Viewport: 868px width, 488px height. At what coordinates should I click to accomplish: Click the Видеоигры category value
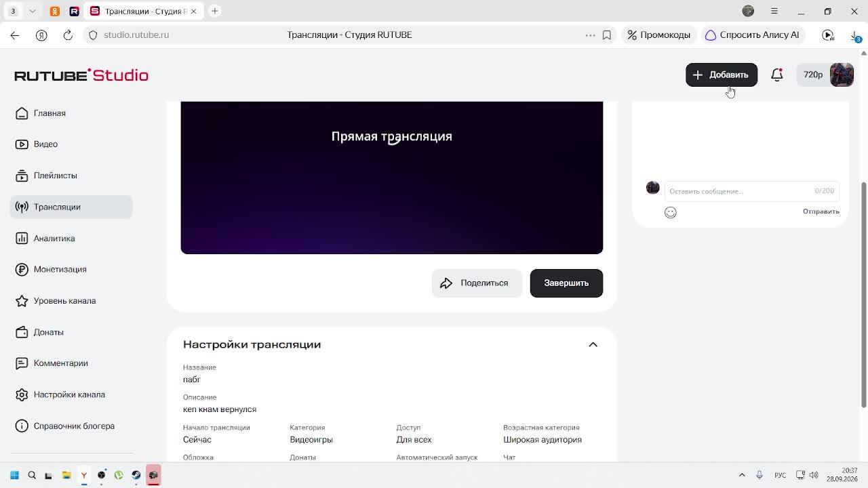311,440
